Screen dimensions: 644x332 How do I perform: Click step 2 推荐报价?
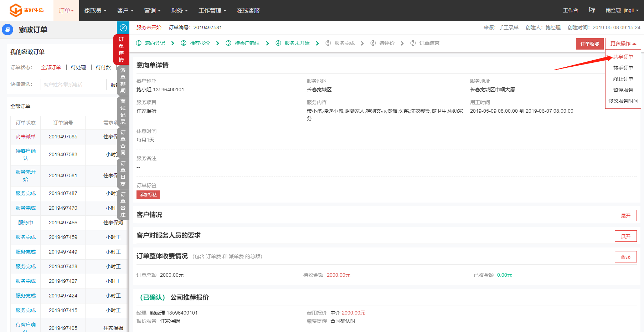pos(196,43)
